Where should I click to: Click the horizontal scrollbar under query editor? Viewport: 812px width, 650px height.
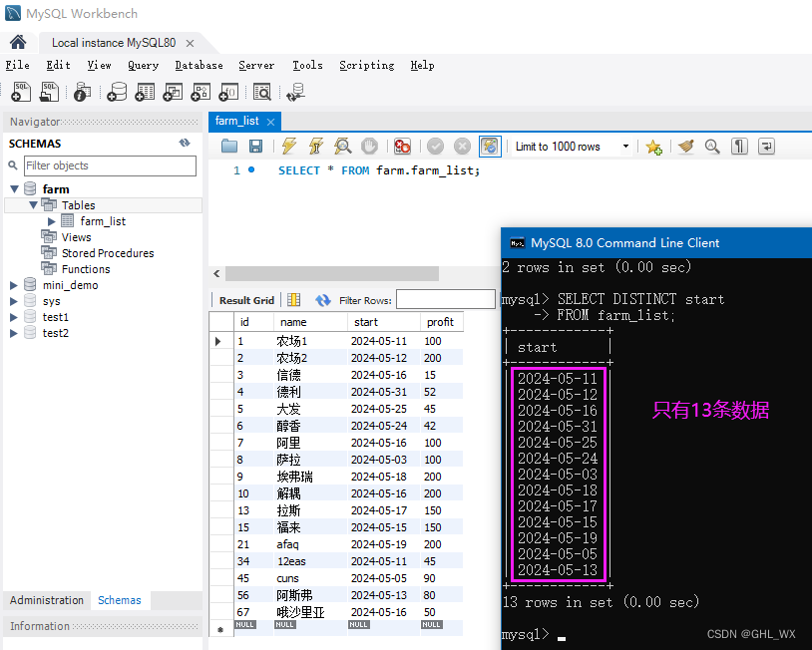click(332, 273)
